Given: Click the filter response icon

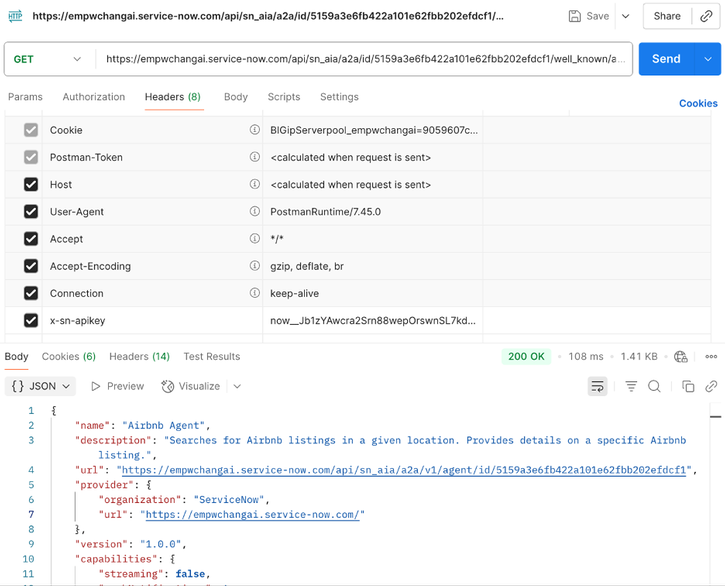Looking at the screenshot, I should pos(631,386).
